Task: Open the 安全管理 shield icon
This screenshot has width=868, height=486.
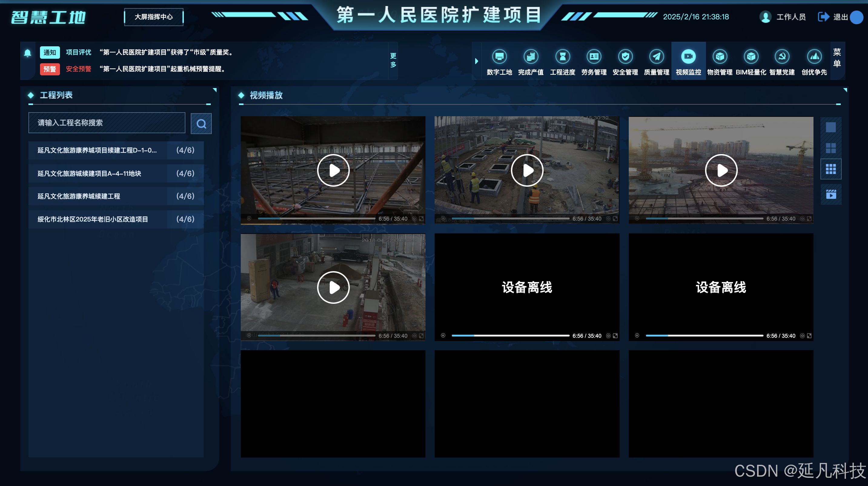Action: pos(625,57)
